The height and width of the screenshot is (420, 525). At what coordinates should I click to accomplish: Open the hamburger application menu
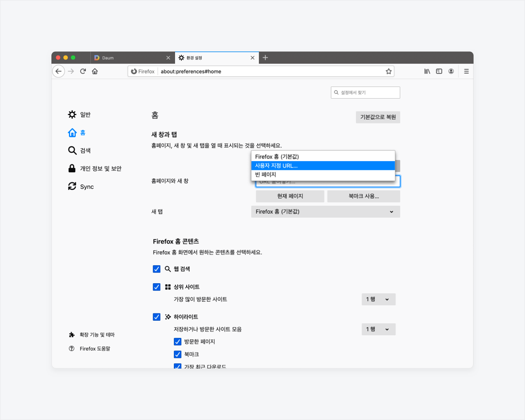pyautogui.click(x=466, y=72)
